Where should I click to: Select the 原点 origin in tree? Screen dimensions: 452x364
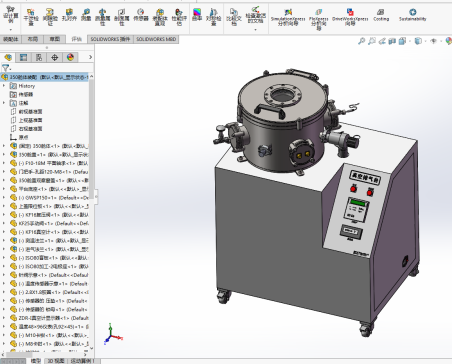pos(23,137)
